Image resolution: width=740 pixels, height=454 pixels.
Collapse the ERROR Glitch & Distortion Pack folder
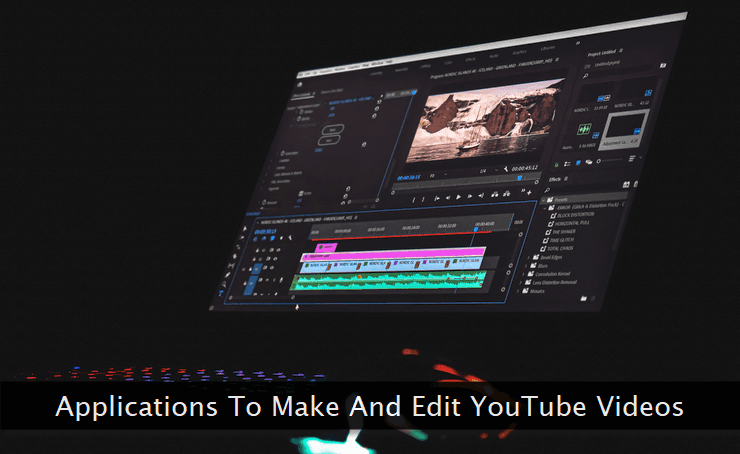coord(545,208)
